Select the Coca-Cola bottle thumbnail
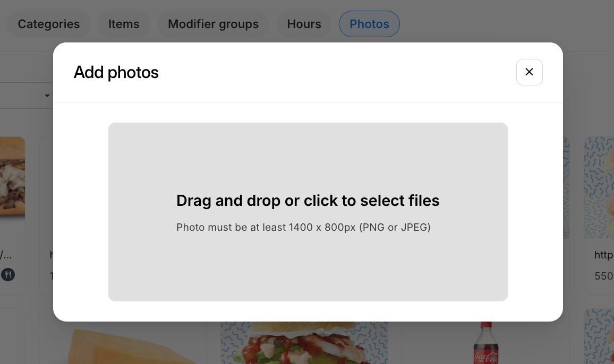This screenshot has width=614, height=364. pyautogui.click(x=485, y=343)
